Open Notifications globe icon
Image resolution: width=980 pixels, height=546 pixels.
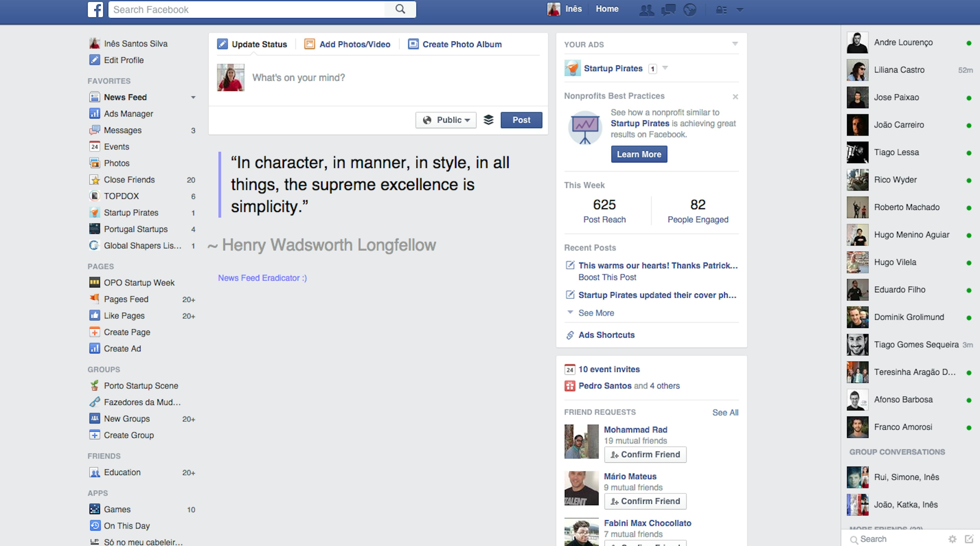(x=690, y=9)
